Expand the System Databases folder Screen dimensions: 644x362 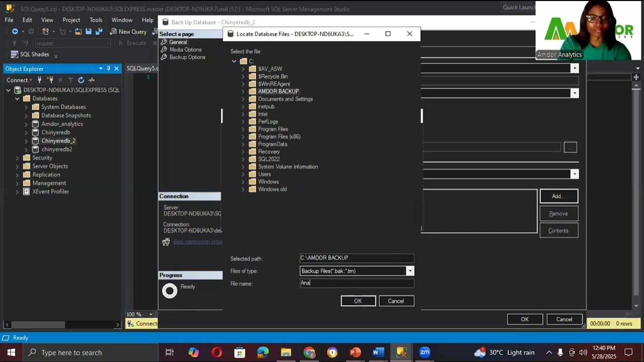tap(26, 107)
